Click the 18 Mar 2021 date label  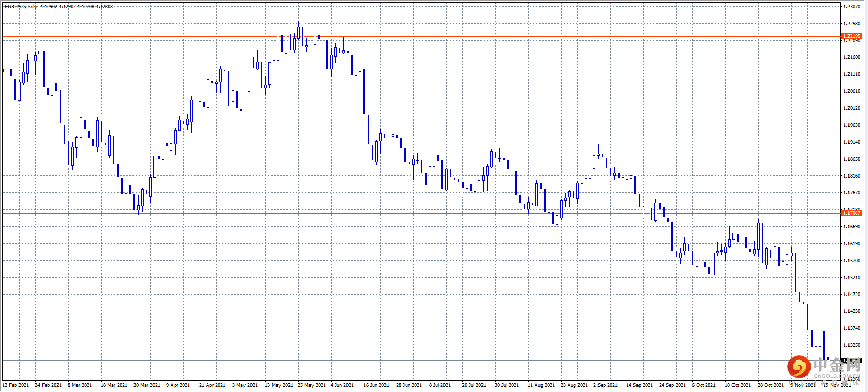(x=114, y=385)
